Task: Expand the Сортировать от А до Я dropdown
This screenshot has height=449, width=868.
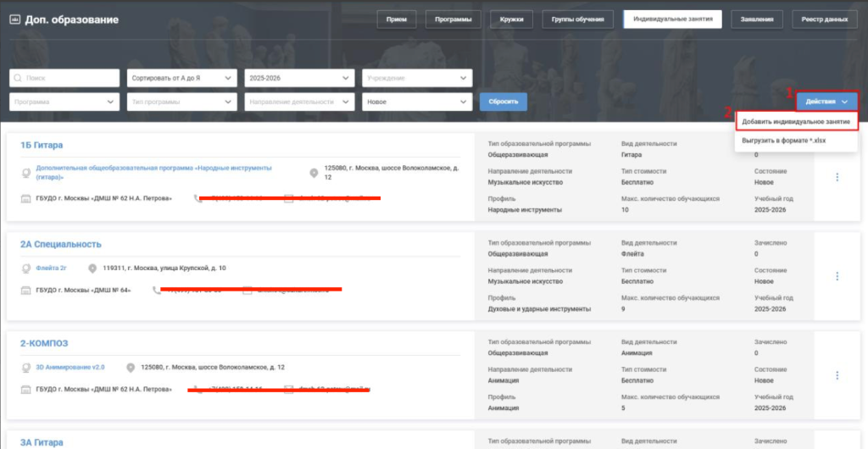Action: (181, 79)
